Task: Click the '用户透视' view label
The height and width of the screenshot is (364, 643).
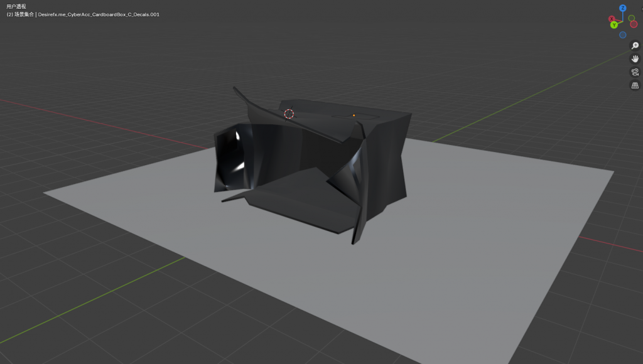Action: pyautogui.click(x=16, y=6)
